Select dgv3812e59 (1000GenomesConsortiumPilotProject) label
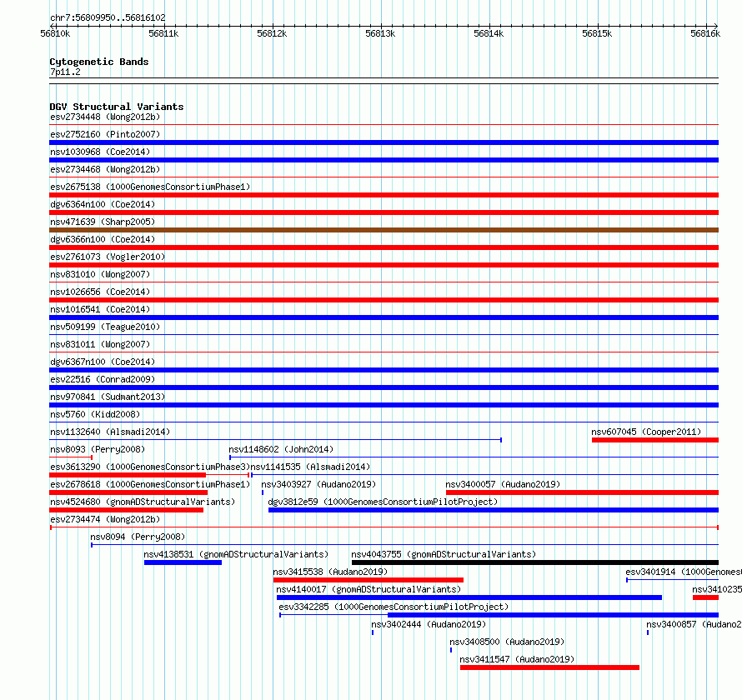 click(383, 502)
